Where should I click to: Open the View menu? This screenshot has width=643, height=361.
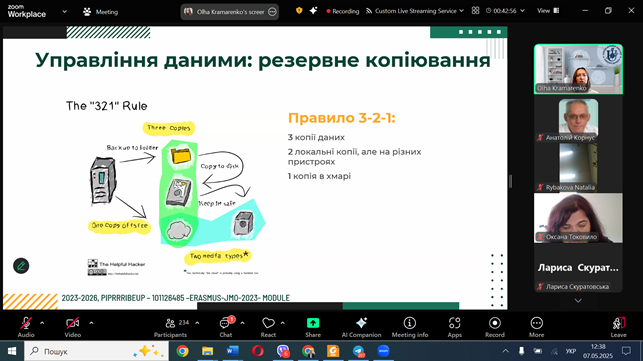(548, 11)
